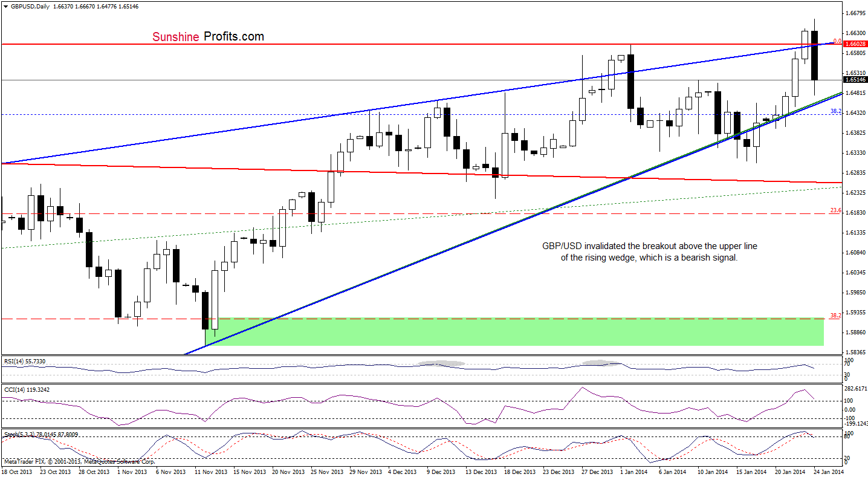Click the 11 Nov 2013 date label

[211, 471]
